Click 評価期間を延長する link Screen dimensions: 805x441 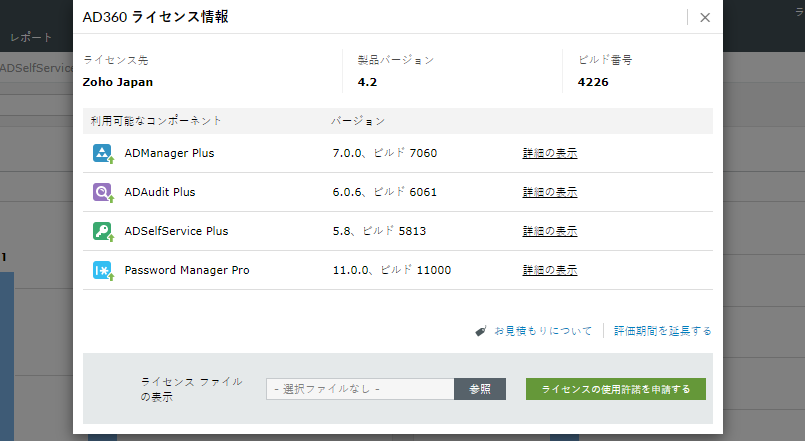coord(663,331)
